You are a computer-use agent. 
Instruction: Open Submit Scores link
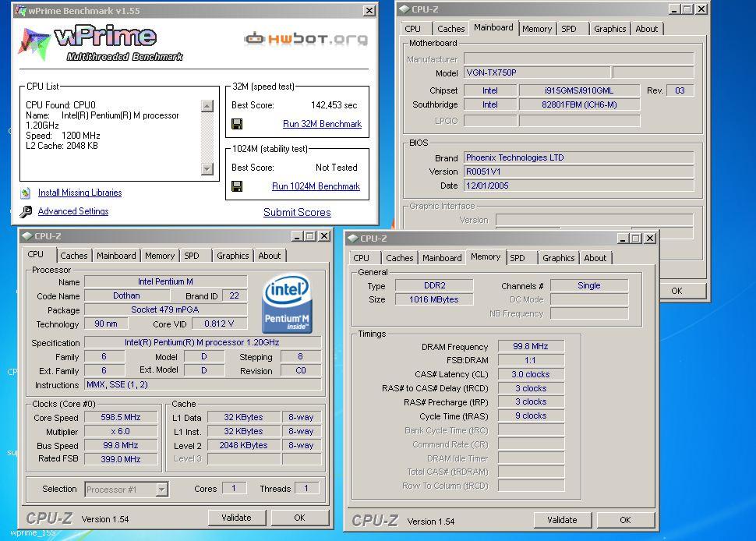(x=297, y=212)
